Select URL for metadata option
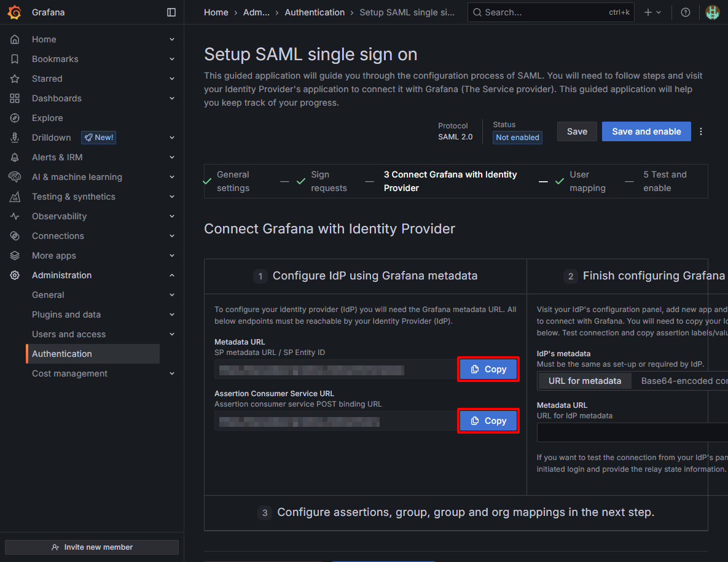 click(x=584, y=381)
